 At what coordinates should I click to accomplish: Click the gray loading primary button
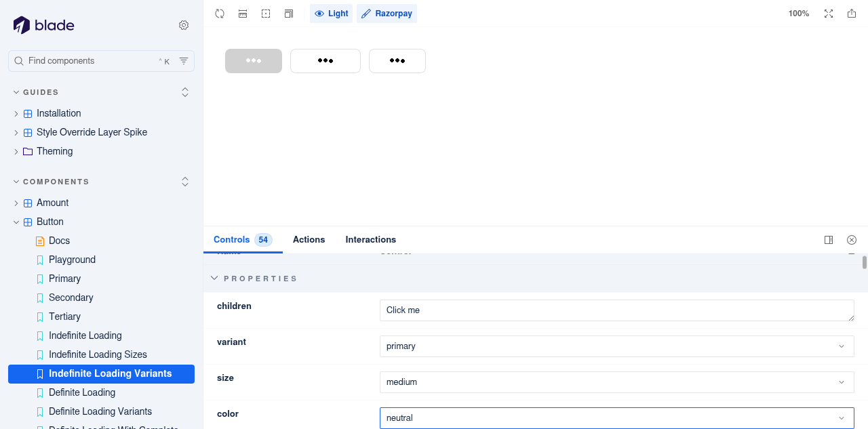254,61
